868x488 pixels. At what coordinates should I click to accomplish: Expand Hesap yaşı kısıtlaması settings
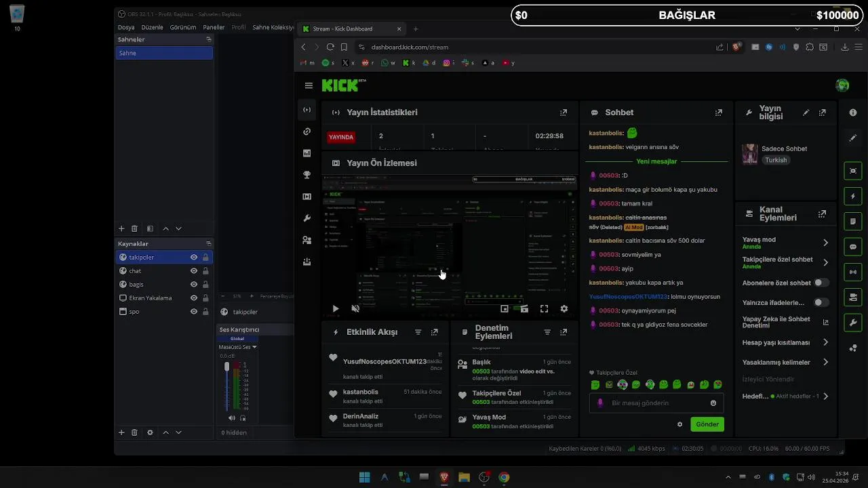click(825, 342)
